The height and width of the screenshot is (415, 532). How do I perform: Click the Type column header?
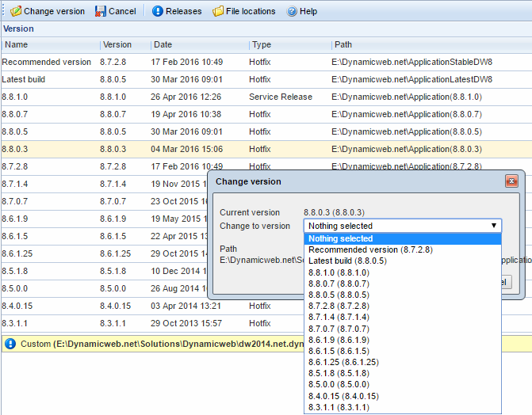click(x=262, y=45)
